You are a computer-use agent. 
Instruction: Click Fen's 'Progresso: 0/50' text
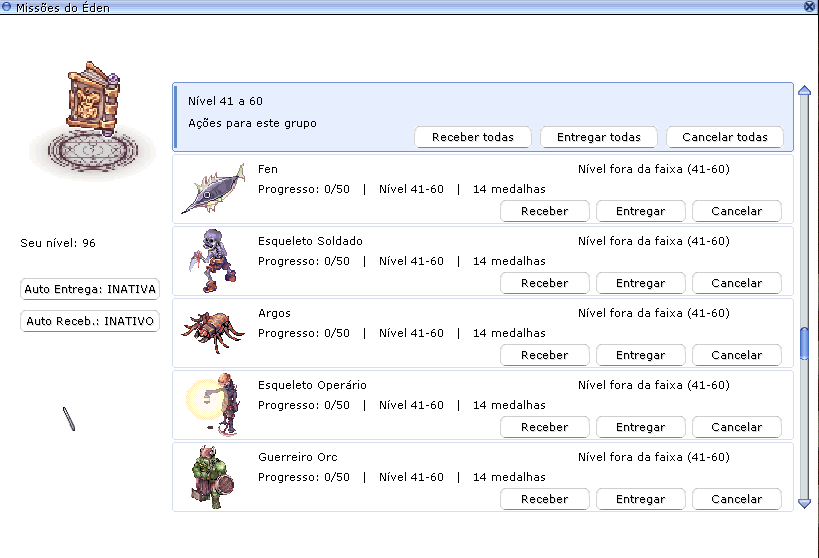[304, 189]
